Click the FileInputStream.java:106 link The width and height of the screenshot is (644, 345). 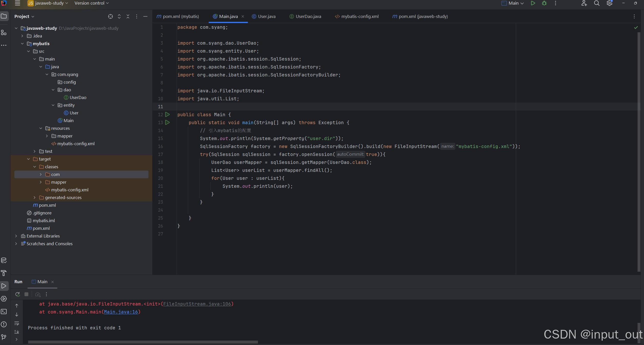(197, 304)
